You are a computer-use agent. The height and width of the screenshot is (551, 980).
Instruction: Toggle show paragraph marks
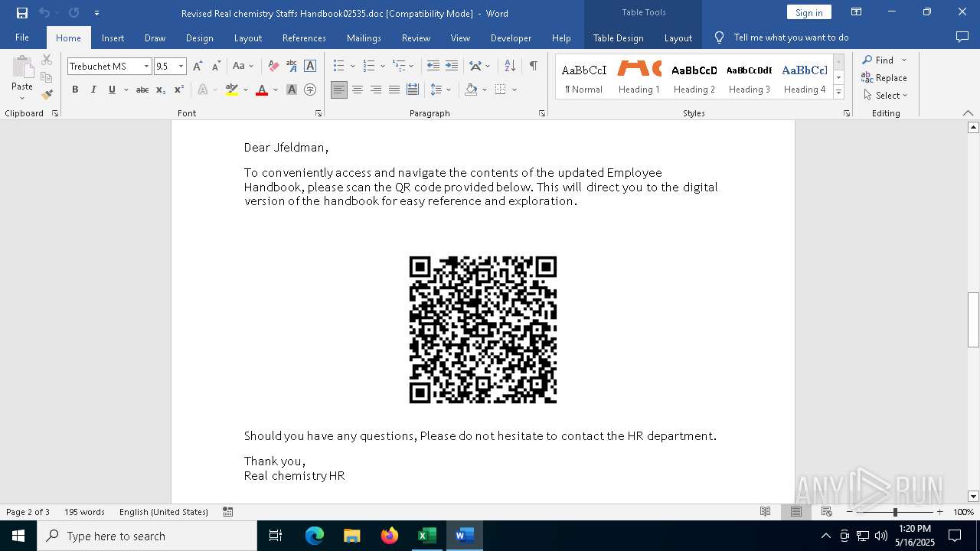click(x=533, y=67)
